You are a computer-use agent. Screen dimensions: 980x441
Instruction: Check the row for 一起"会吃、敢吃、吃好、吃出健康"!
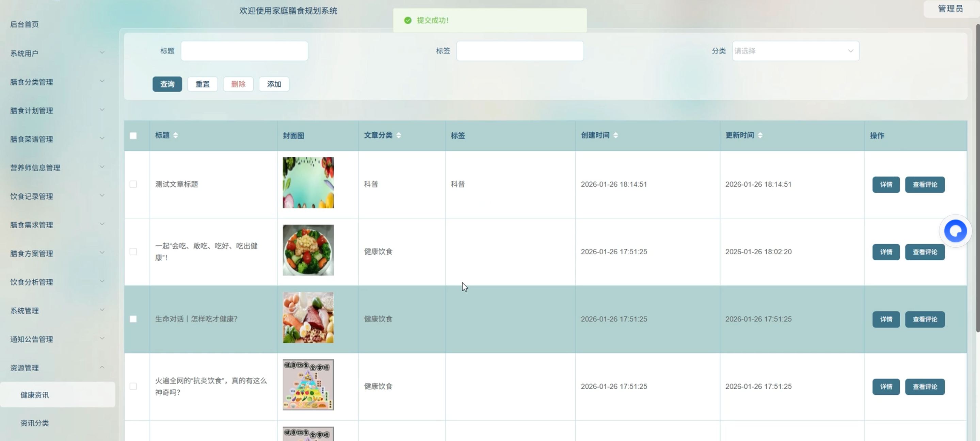pos(133,252)
